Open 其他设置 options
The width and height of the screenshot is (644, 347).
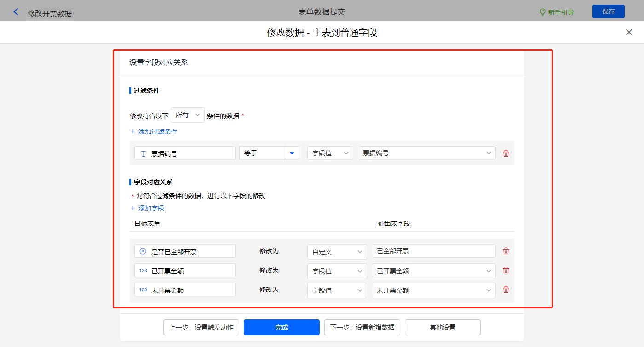click(443, 327)
